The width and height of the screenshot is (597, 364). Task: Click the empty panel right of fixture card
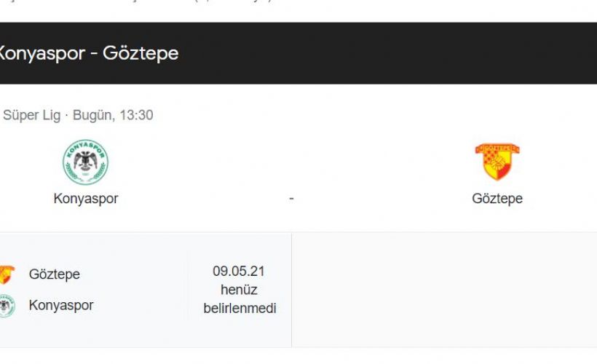[x=444, y=290]
